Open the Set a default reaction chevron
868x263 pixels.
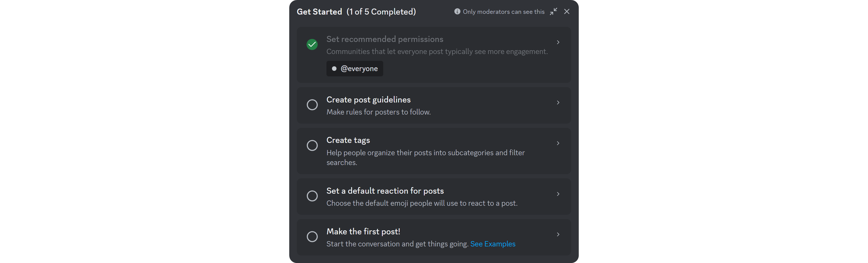click(558, 194)
